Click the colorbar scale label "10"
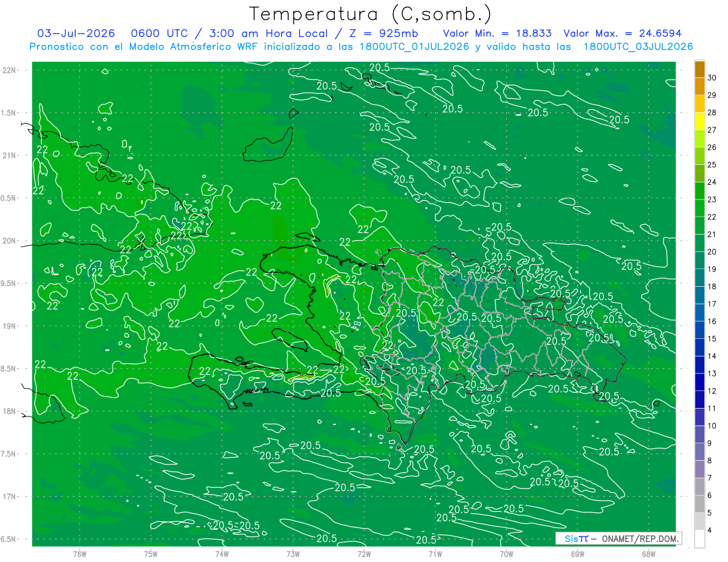Viewport: 728px width, 562px height. point(712,426)
